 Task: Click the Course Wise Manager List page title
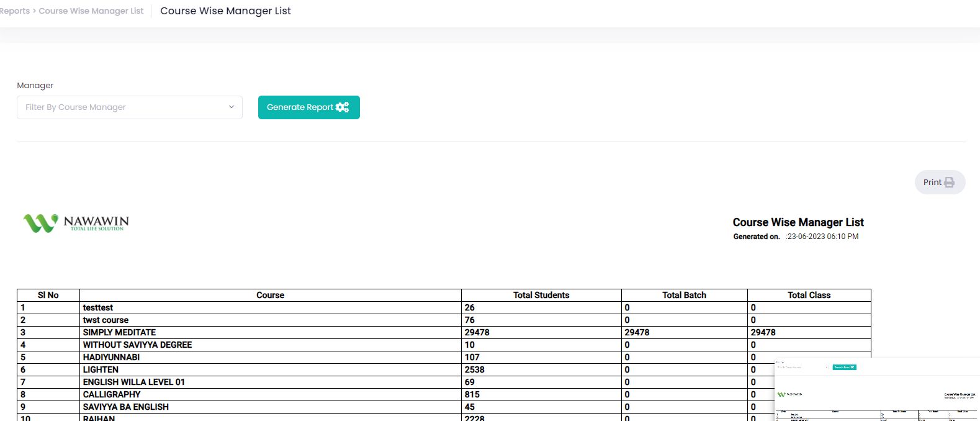coord(225,11)
